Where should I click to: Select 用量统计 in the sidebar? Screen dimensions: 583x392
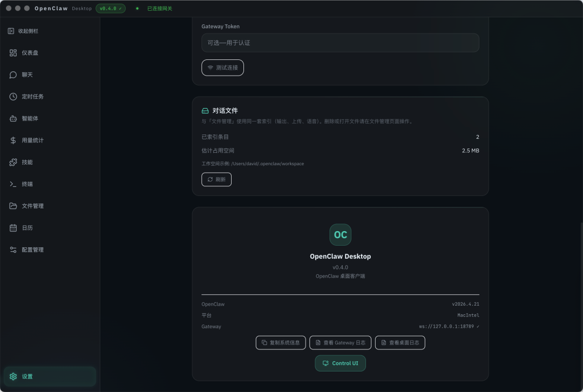tap(50, 140)
